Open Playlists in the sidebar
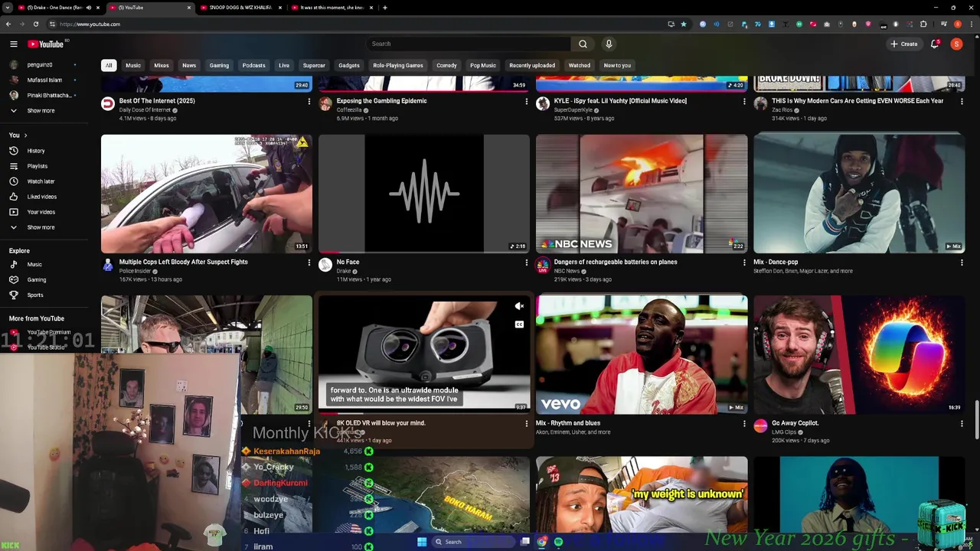Viewport: 980px width, 551px height. [x=37, y=166]
